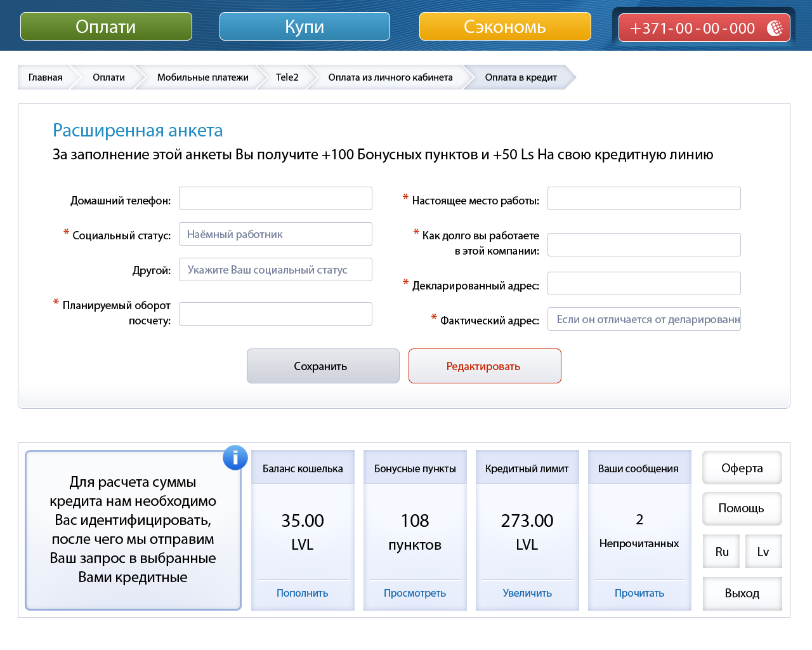
Task: Click the 273.00 LVL credit limit value
Action: pos(527,532)
